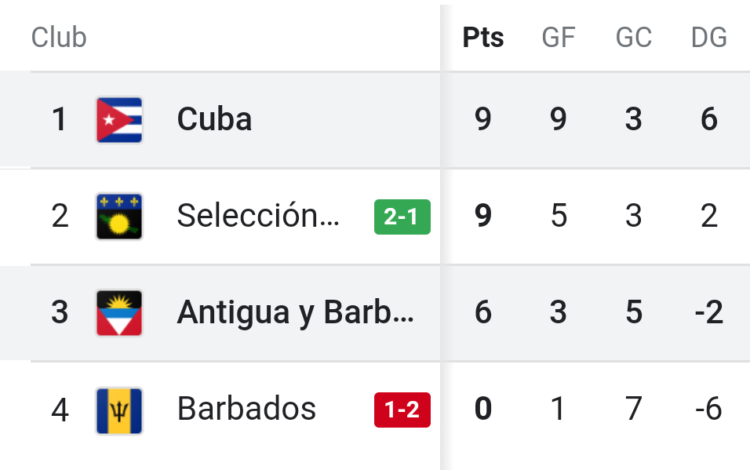Viewport: 750px width, 470px height.
Task: Click the Club column header
Action: point(59,38)
